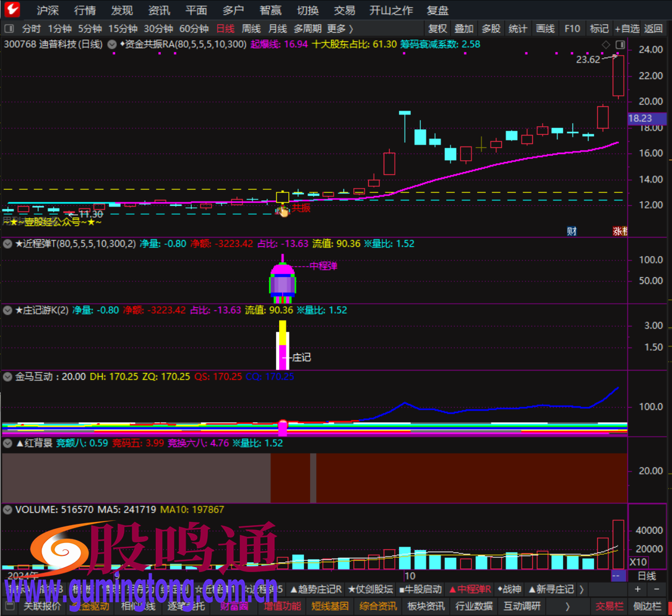672x616 pixels.
Task: Click the +自选 add to watchlist button
Action: 626,28
